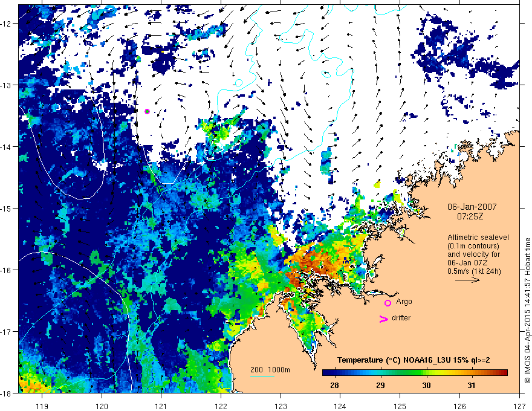The height and width of the screenshot is (411, 532).
Task: Click the 'and velocity for' legend line
Action: [473, 254]
